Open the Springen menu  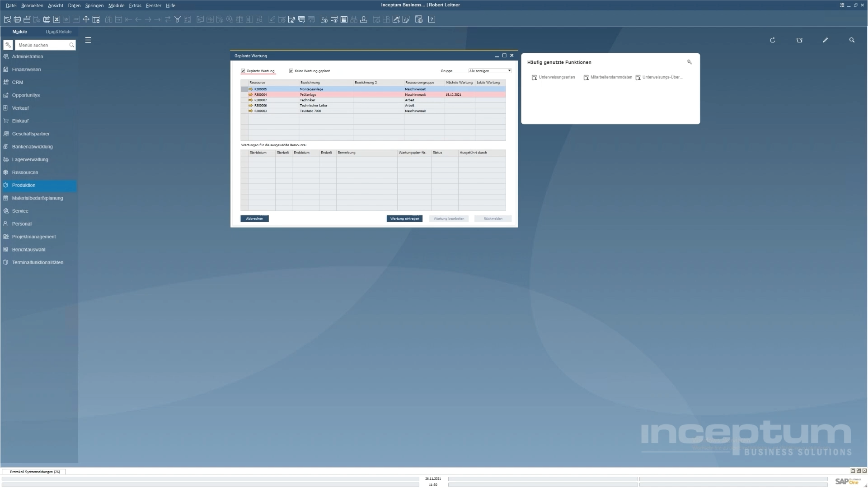(x=94, y=5)
